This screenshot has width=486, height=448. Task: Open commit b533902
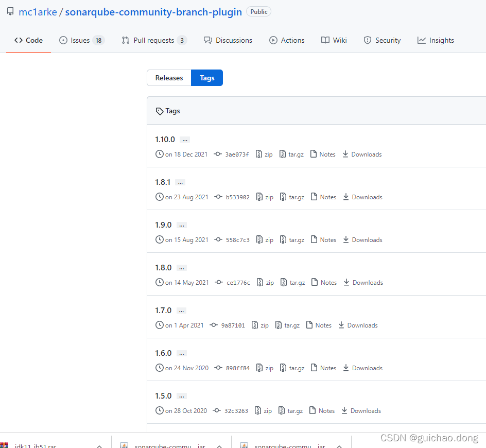click(238, 197)
